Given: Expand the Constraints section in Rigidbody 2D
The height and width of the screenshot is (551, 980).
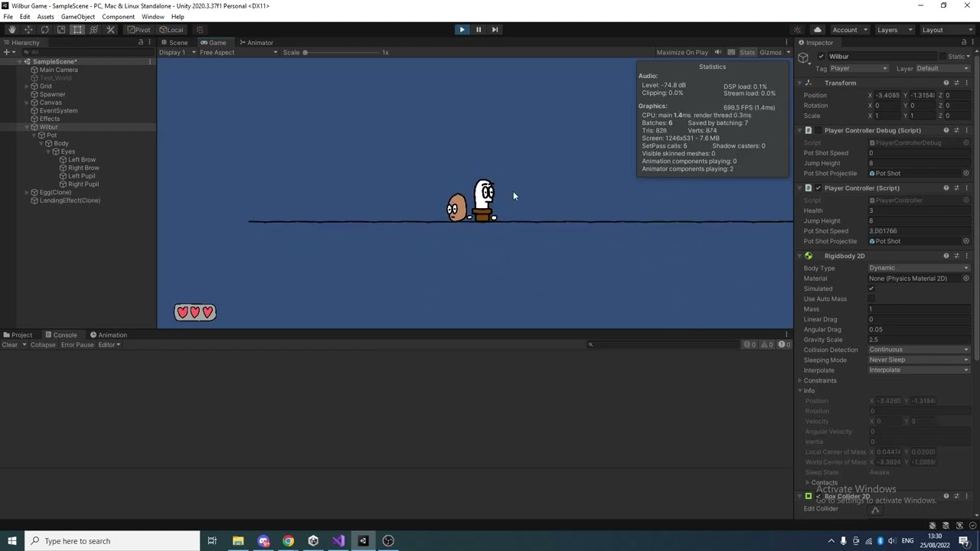Looking at the screenshot, I should click(801, 380).
